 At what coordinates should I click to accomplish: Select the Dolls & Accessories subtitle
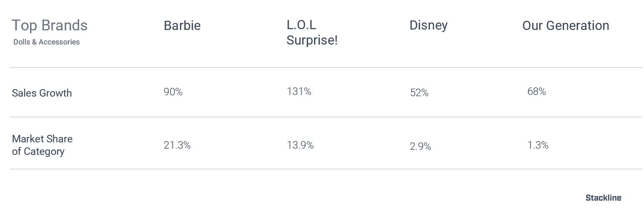(x=46, y=42)
